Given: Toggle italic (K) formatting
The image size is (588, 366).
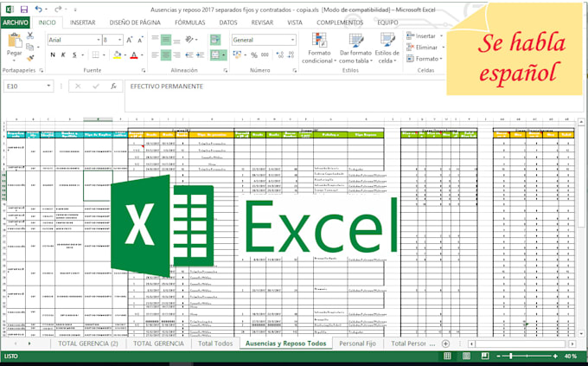Looking at the screenshot, I should (63, 55).
